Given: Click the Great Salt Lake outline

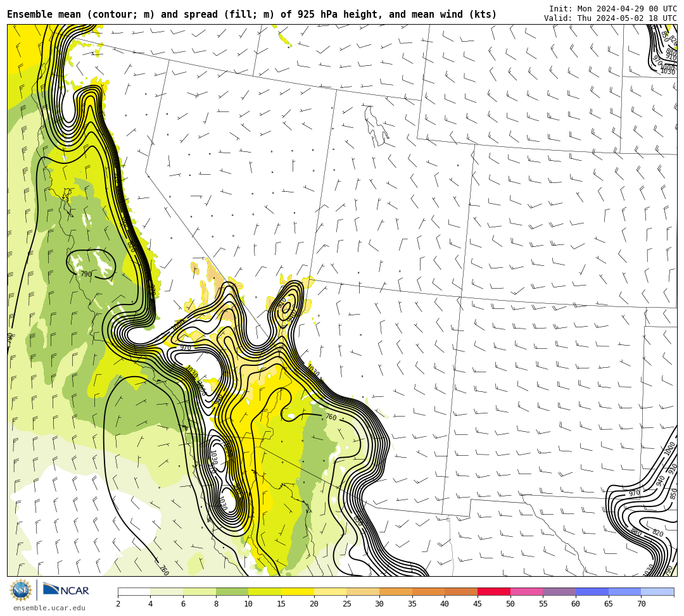Looking at the screenshot, I should click(376, 125).
